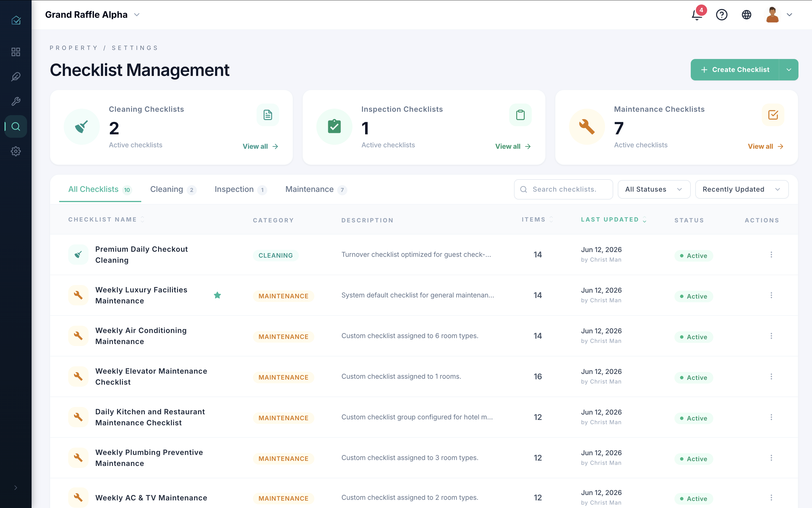Open the settings gear in sidebar

click(16, 151)
